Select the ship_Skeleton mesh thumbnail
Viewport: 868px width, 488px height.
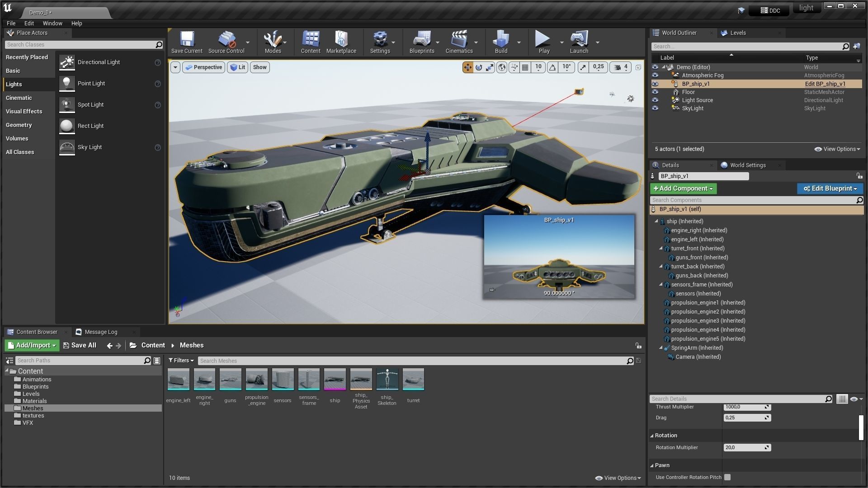coord(387,379)
